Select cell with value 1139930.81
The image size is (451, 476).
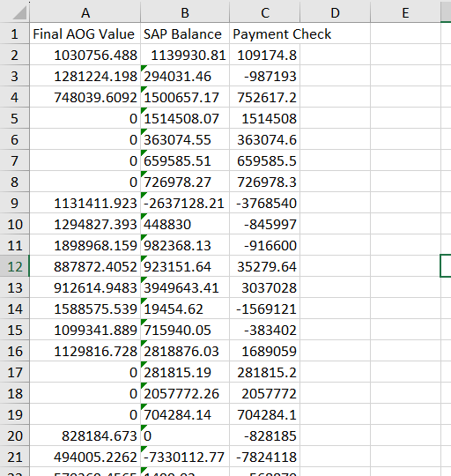tap(185, 55)
